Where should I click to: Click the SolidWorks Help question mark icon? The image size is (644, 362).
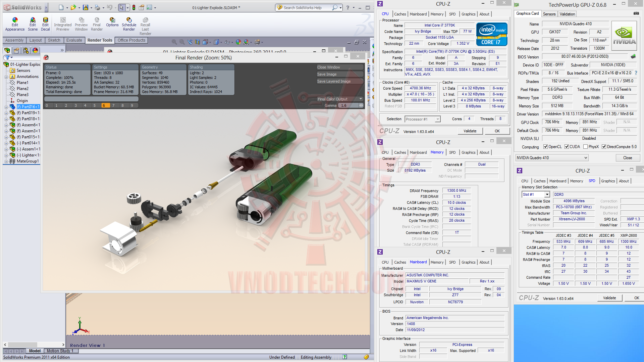pos(348,7)
